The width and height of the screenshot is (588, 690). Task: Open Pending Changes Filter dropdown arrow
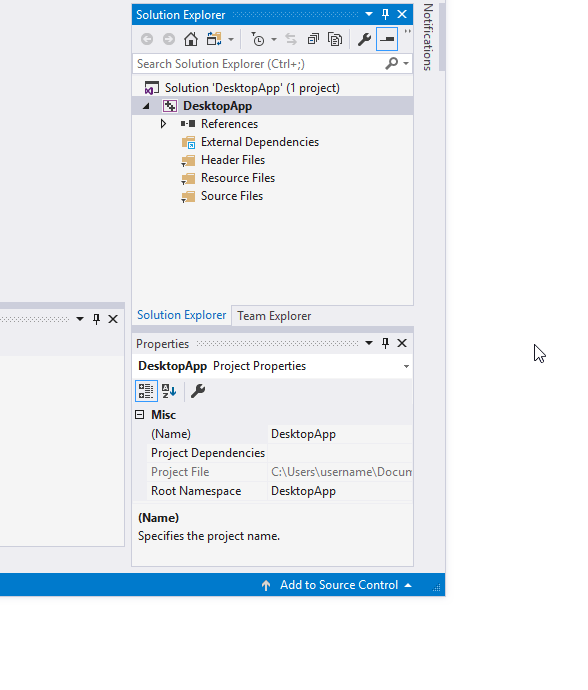[x=274, y=40]
